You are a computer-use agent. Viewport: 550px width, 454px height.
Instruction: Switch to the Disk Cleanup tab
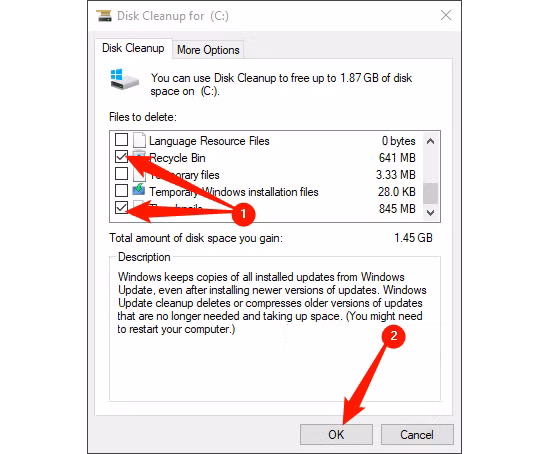pyautogui.click(x=133, y=48)
